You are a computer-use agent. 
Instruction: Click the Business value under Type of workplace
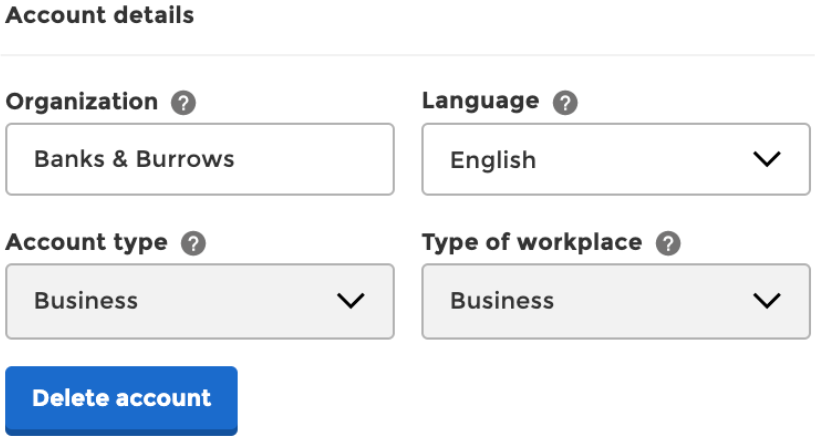(x=502, y=301)
